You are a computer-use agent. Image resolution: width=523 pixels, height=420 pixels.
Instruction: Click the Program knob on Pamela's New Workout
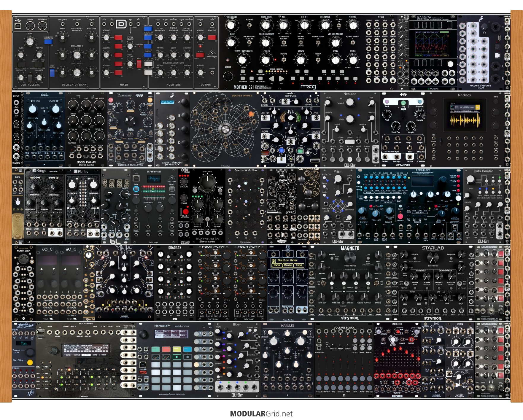point(30,352)
